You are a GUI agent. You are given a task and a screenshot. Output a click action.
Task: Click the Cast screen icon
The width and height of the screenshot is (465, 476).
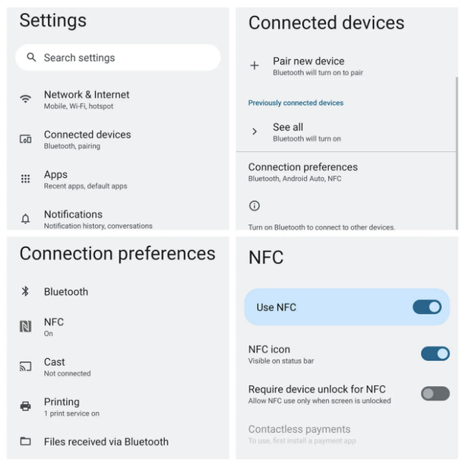(x=26, y=367)
